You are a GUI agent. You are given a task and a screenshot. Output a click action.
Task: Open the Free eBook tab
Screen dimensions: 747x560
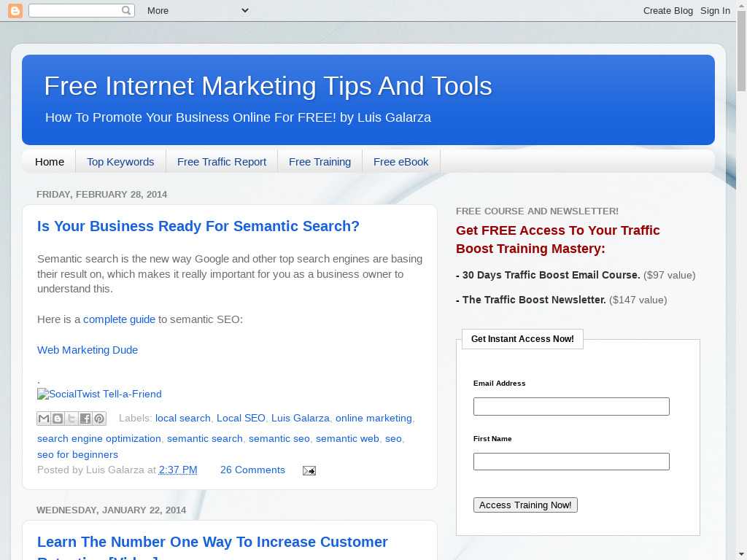pos(400,162)
